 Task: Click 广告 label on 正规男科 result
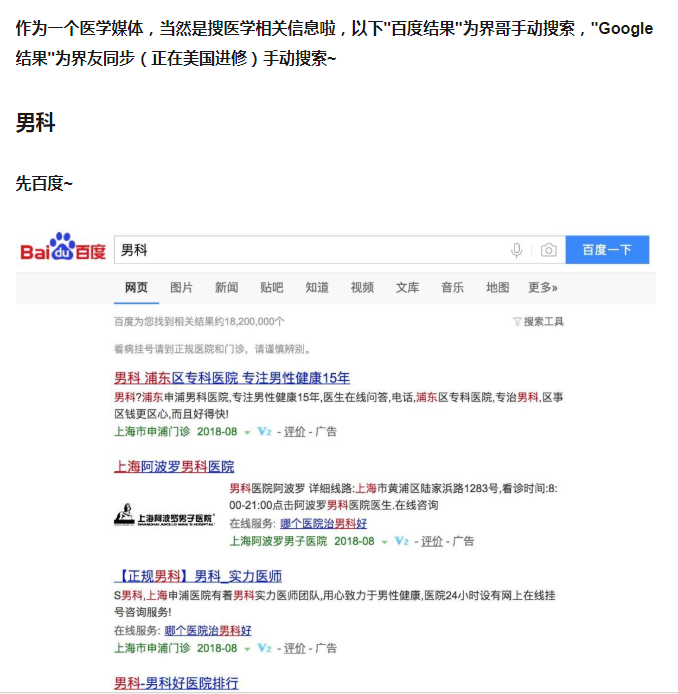click(326, 648)
